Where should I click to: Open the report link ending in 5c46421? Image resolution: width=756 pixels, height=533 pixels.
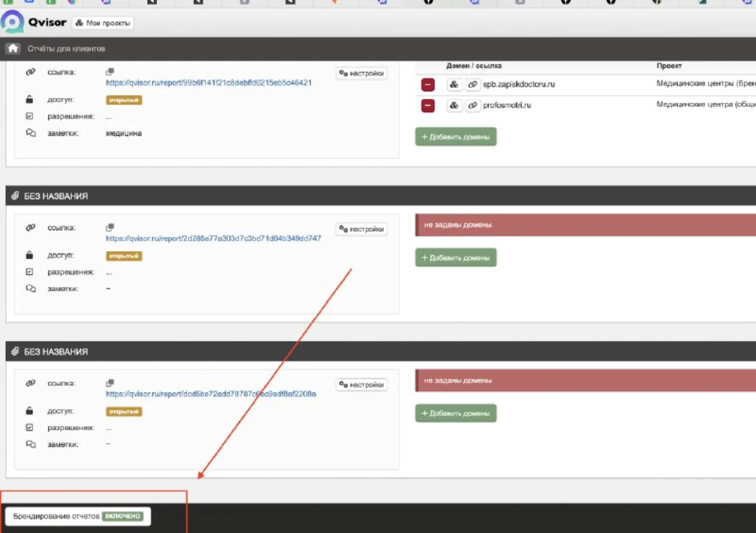pos(209,83)
